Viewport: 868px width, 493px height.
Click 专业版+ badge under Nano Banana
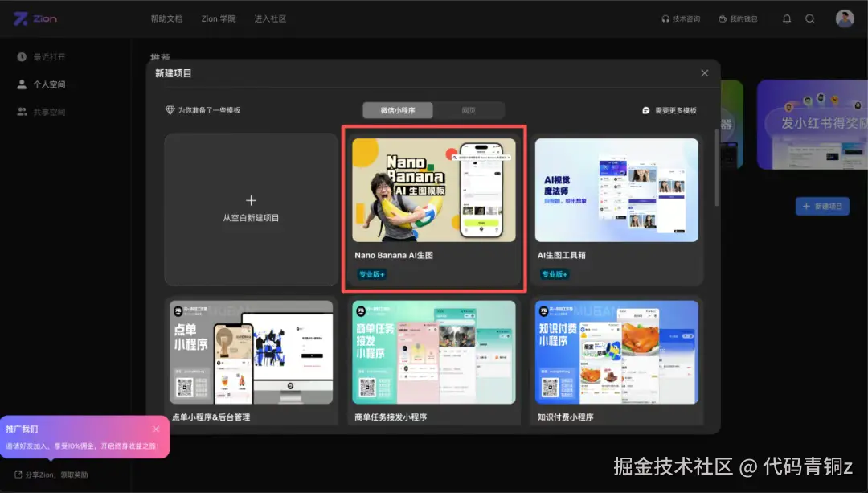pos(371,274)
